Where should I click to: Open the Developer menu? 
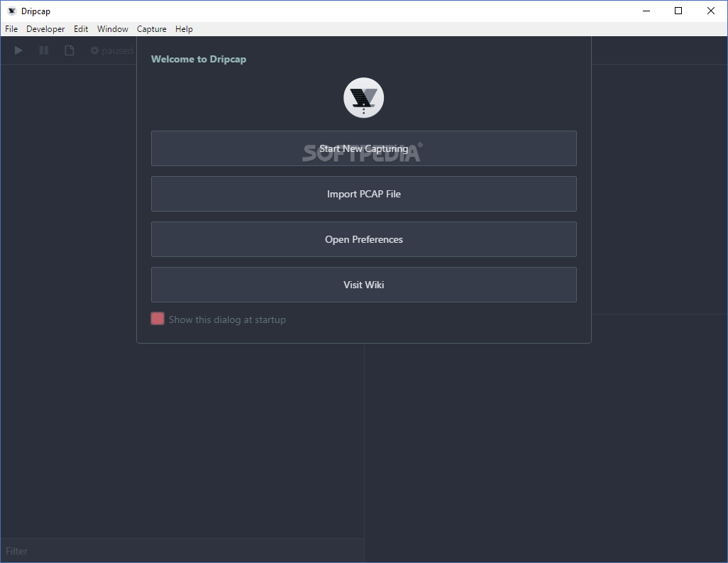pyautogui.click(x=45, y=29)
